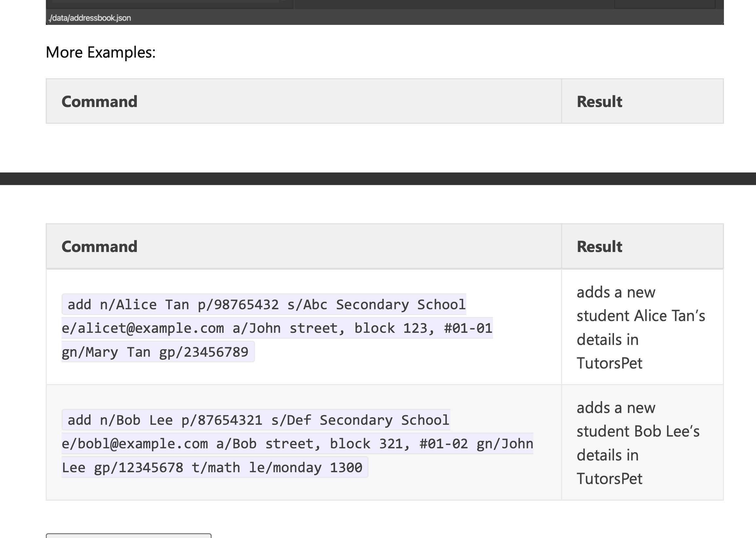Click Command header in the upper table
The image size is (756, 538).
(99, 101)
